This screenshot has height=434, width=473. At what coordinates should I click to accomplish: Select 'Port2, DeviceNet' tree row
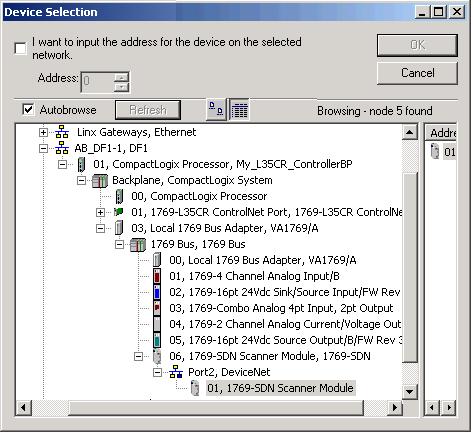pos(229,372)
